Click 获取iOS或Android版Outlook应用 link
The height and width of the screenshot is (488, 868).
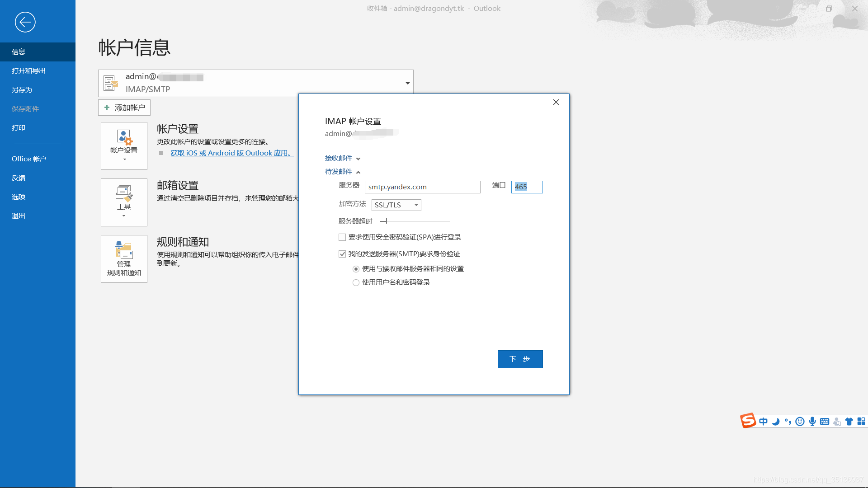coord(232,153)
